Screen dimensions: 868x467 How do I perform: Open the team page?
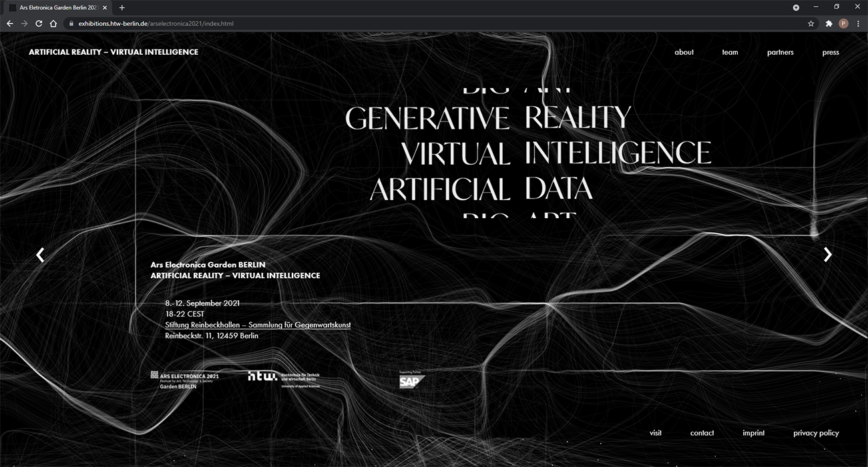[x=730, y=52]
